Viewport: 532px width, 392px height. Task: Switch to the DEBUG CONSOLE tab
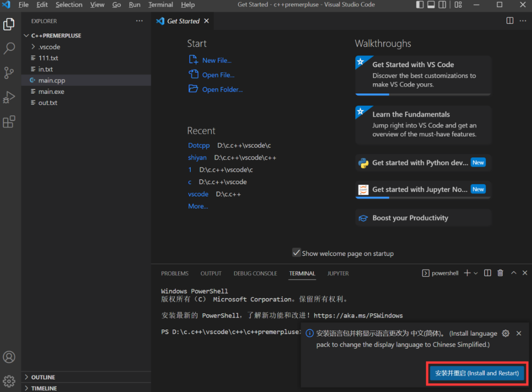click(255, 273)
